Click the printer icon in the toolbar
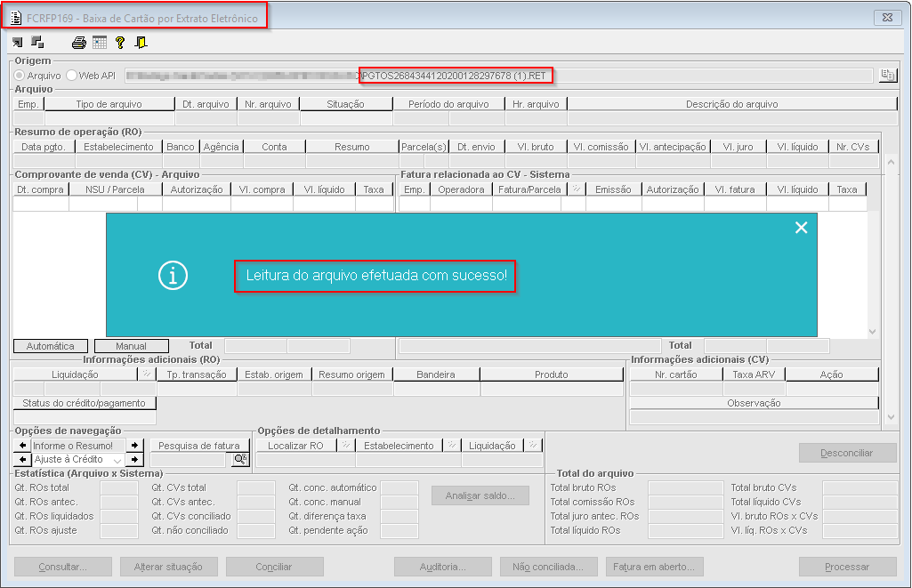The width and height of the screenshot is (912, 588). point(78,42)
